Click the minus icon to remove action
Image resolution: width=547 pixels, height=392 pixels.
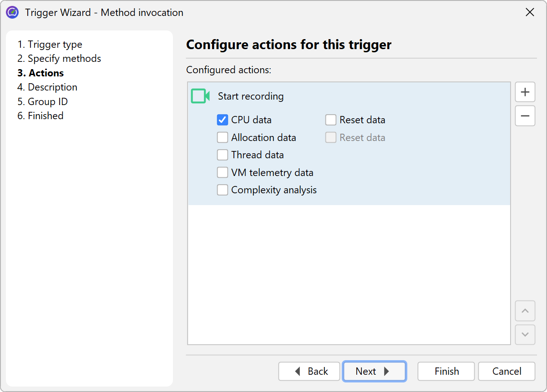click(525, 116)
